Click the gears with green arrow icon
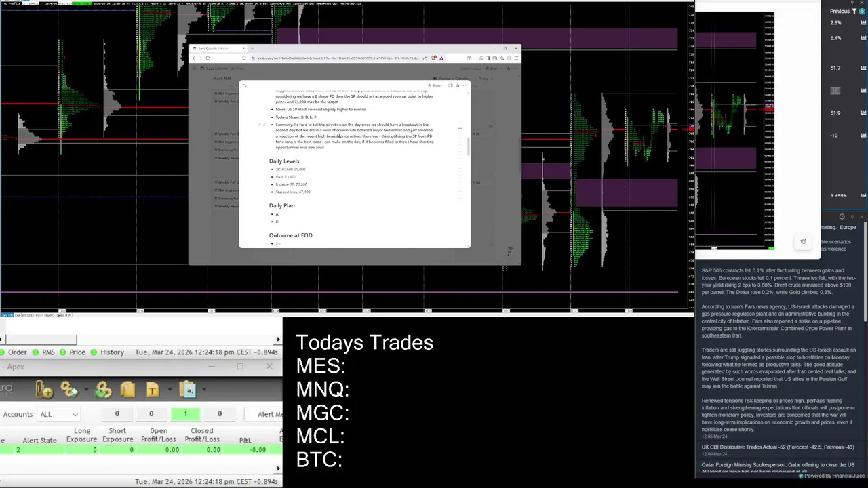868x488 pixels. (x=103, y=390)
